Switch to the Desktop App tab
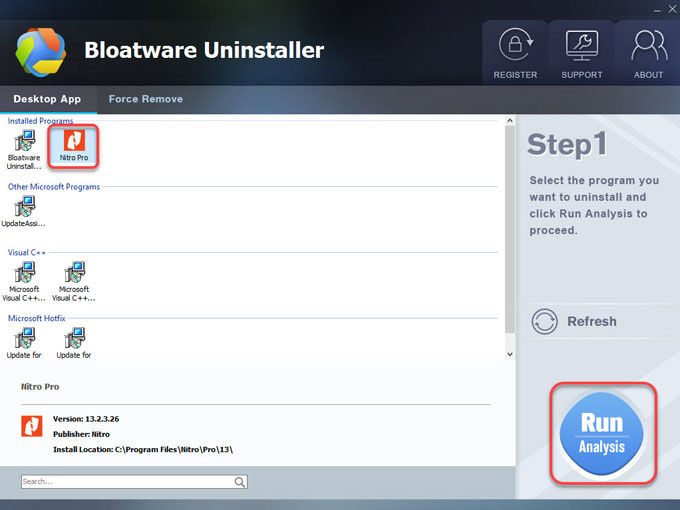This screenshot has width=680, height=510. [47, 99]
